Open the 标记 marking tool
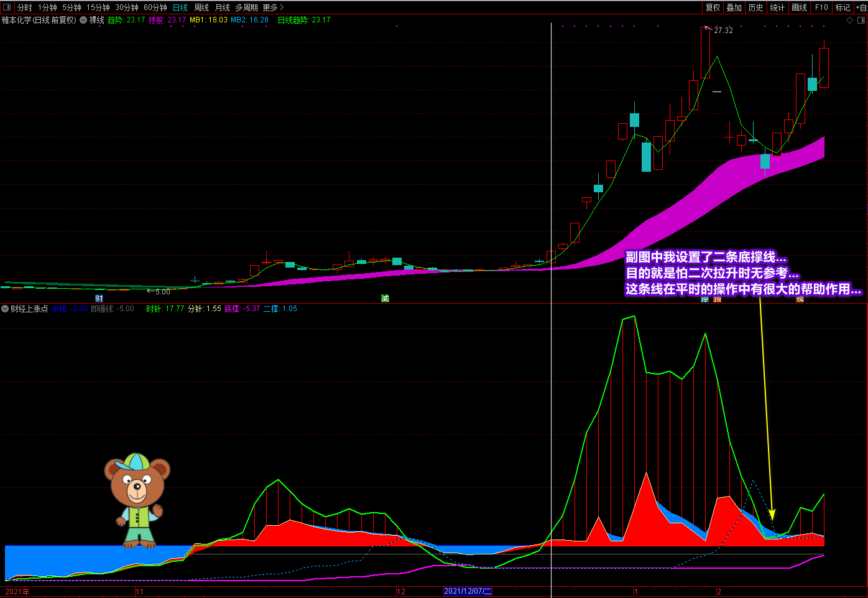This screenshot has height=598, width=868. click(x=843, y=7)
